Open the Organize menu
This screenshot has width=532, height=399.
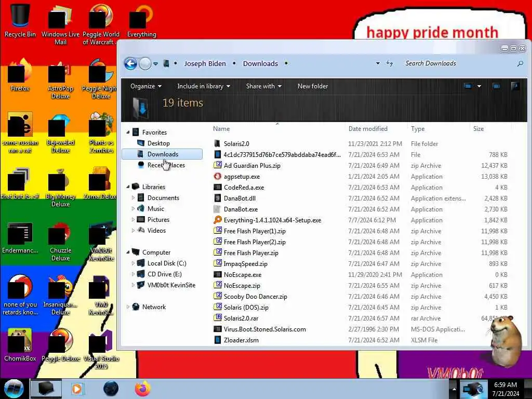(x=146, y=86)
